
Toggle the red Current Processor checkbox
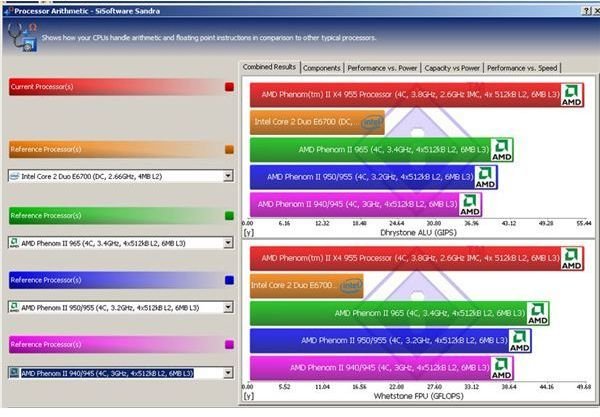229,87
